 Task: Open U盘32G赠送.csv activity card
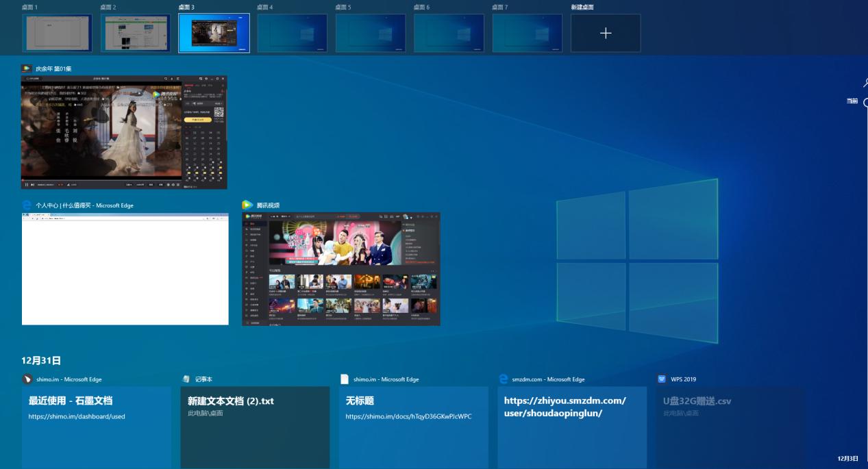click(730, 424)
